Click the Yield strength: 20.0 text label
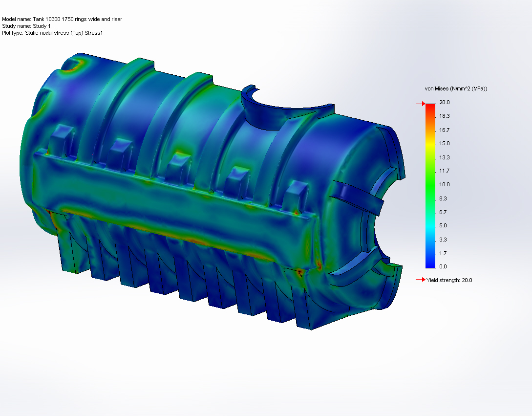The width and height of the screenshot is (532, 416). (x=448, y=280)
